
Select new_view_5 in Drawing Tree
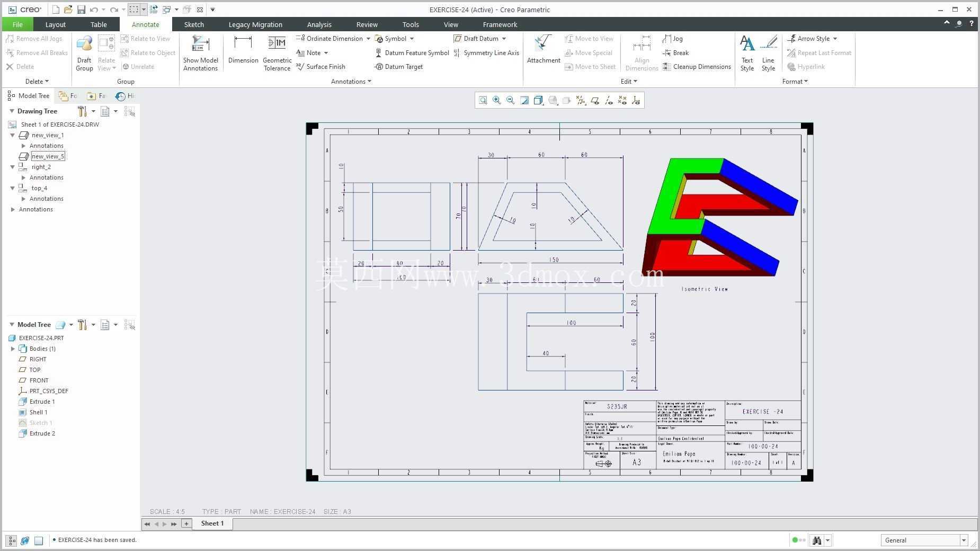click(48, 156)
